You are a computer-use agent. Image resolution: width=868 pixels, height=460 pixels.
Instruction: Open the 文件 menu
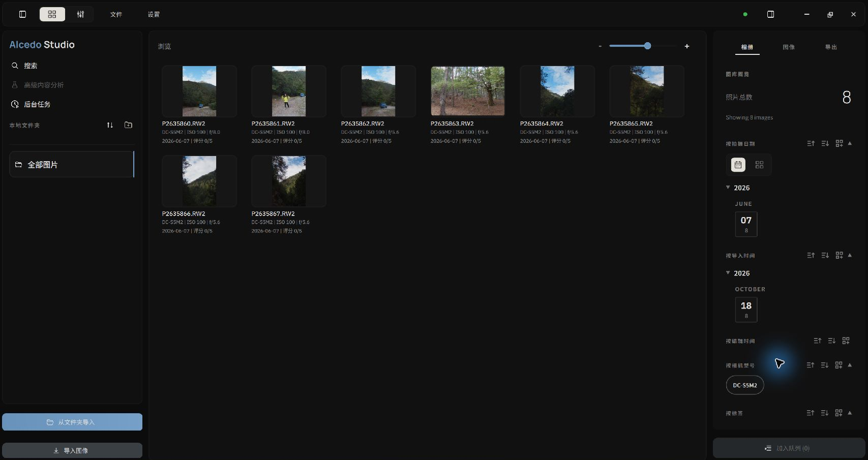point(116,14)
